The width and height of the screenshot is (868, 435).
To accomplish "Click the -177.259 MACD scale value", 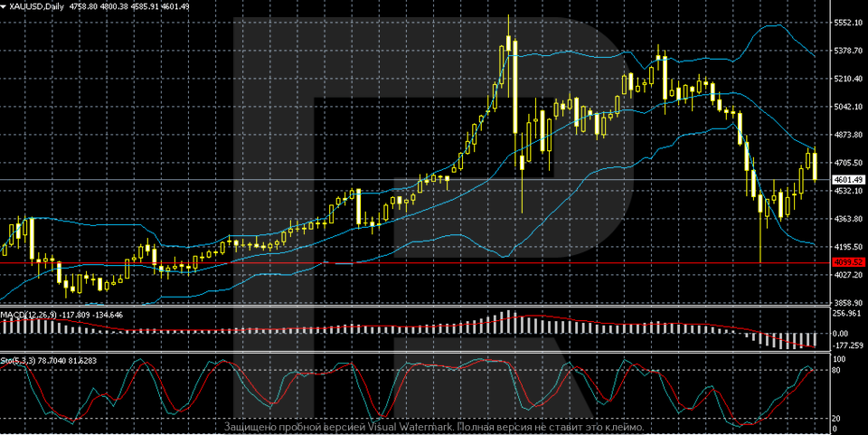I will 849,345.
